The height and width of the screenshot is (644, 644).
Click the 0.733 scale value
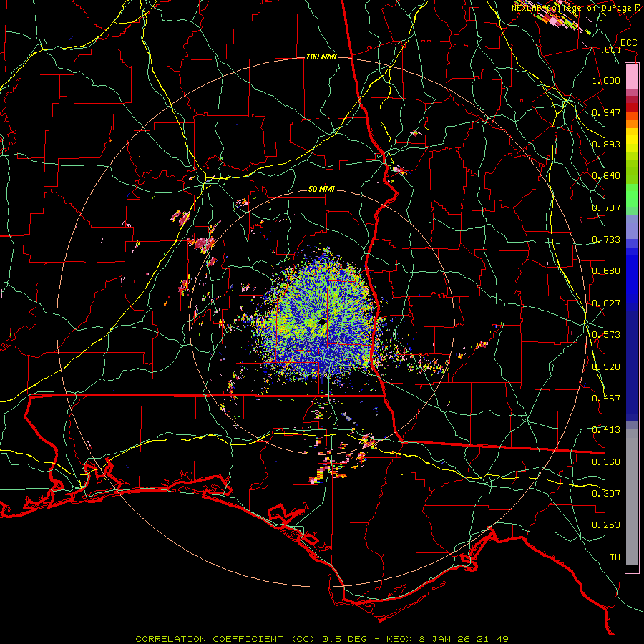(x=606, y=240)
